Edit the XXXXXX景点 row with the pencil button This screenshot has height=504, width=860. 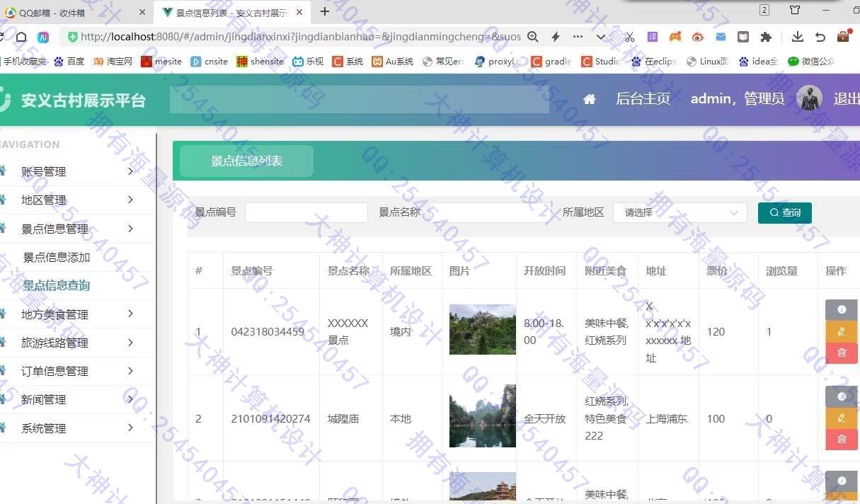[x=841, y=331]
